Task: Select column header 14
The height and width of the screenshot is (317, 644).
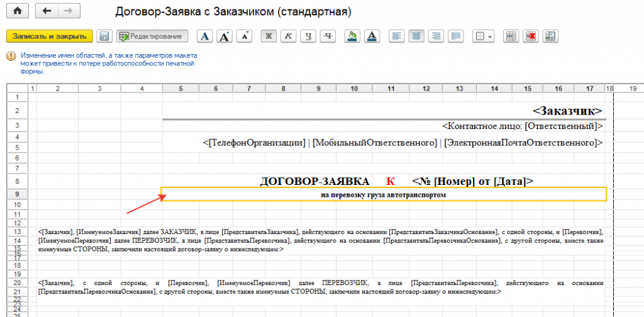Action: tap(494, 88)
